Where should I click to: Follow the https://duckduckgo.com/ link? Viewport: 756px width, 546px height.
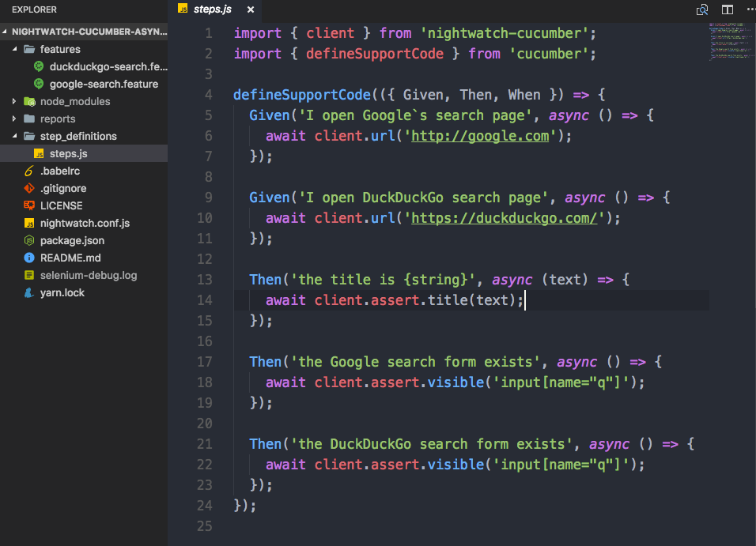[504, 218]
